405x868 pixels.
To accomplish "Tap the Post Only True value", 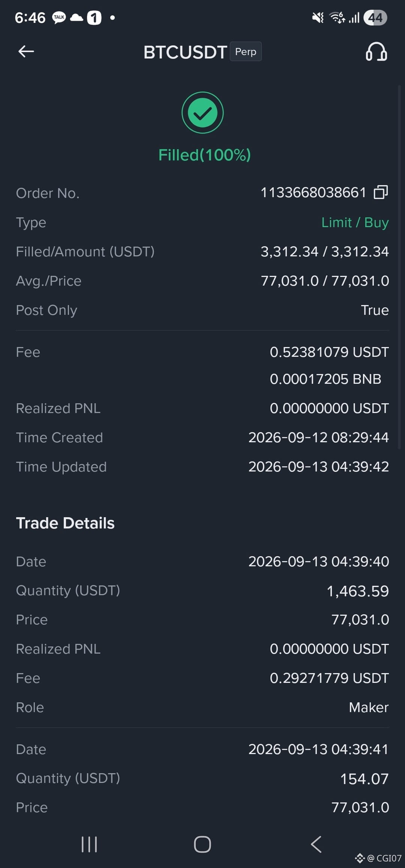I will pos(375,310).
